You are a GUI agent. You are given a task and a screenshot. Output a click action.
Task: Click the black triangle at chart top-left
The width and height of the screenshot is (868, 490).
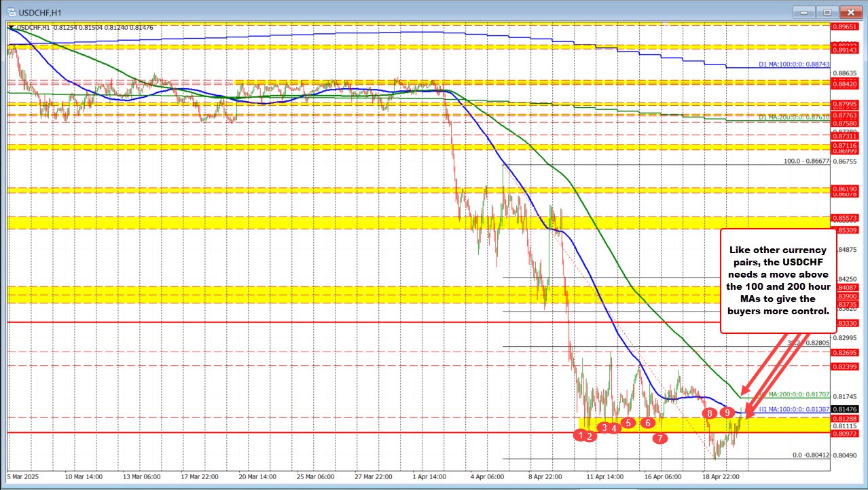tap(11, 26)
